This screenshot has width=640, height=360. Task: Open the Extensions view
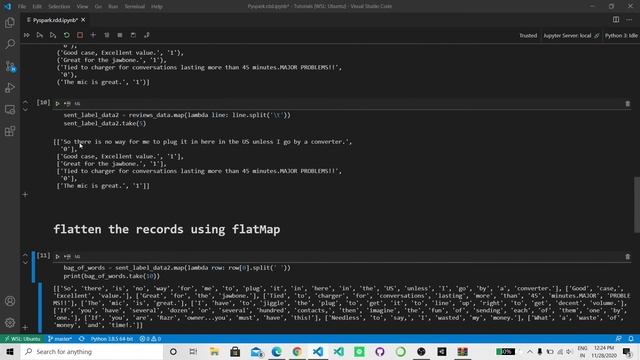10,131
